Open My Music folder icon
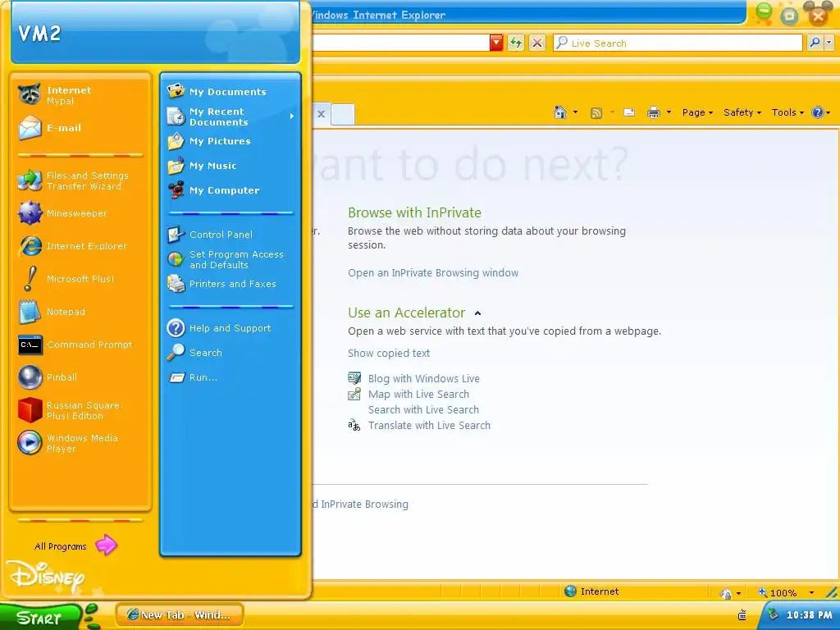This screenshot has height=630, width=840. click(176, 166)
